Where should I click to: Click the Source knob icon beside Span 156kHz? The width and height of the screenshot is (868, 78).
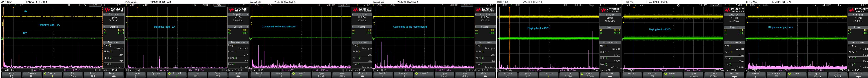click(x=789, y=73)
